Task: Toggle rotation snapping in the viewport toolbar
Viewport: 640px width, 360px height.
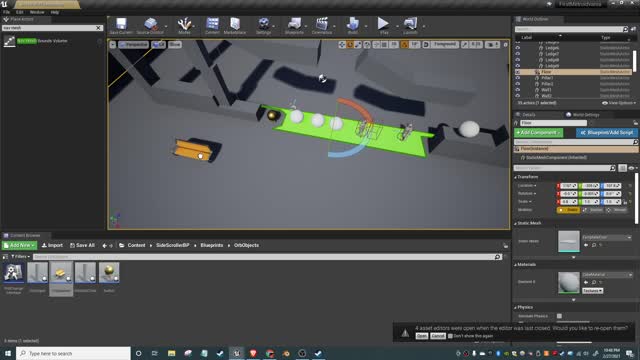Action: coord(404,44)
